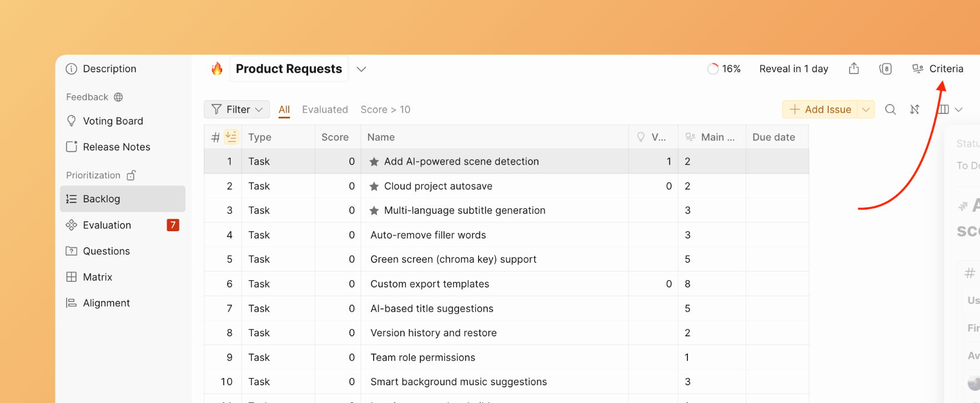Click the rank sort icon in header row

point(231,137)
